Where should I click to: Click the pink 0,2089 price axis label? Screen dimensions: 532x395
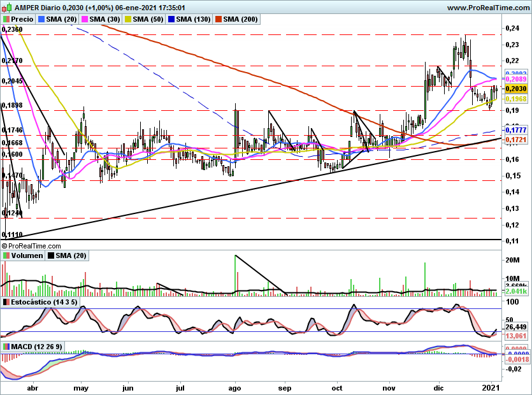coord(515,79)
